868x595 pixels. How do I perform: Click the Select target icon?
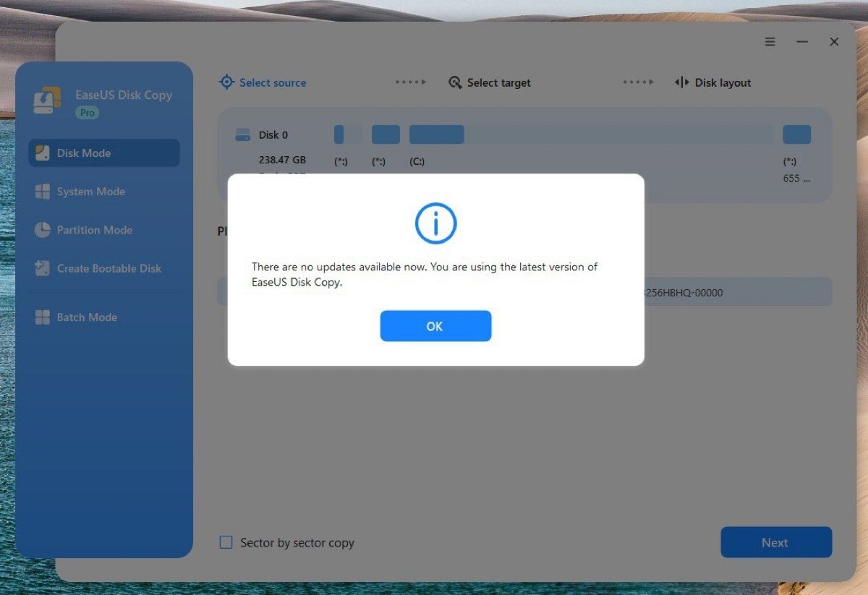tap(455, 82)
